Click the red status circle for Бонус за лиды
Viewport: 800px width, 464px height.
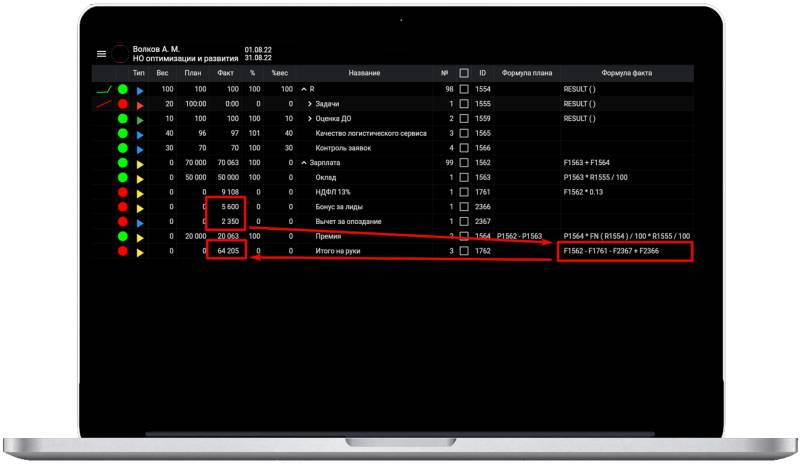[x=123, y=207]
